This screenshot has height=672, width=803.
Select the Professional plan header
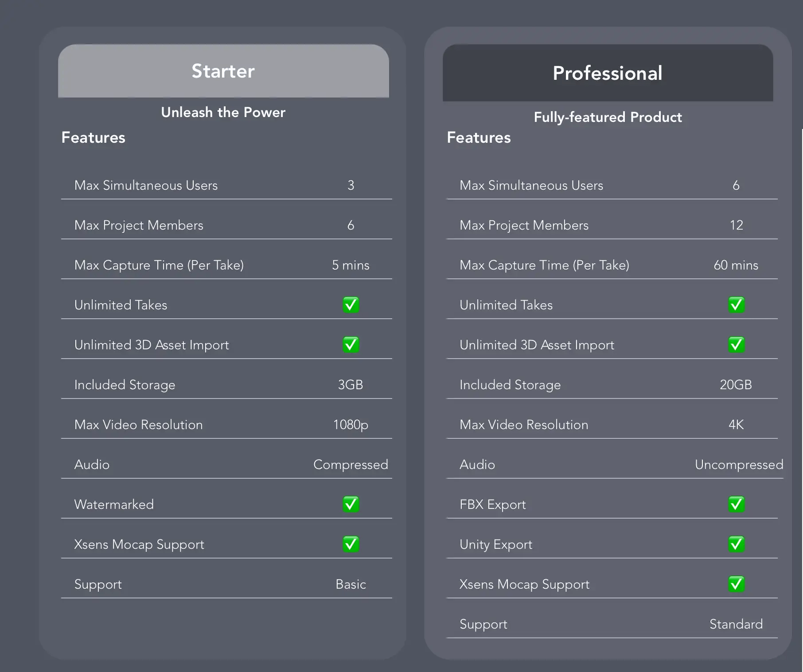tap(608, 73)
